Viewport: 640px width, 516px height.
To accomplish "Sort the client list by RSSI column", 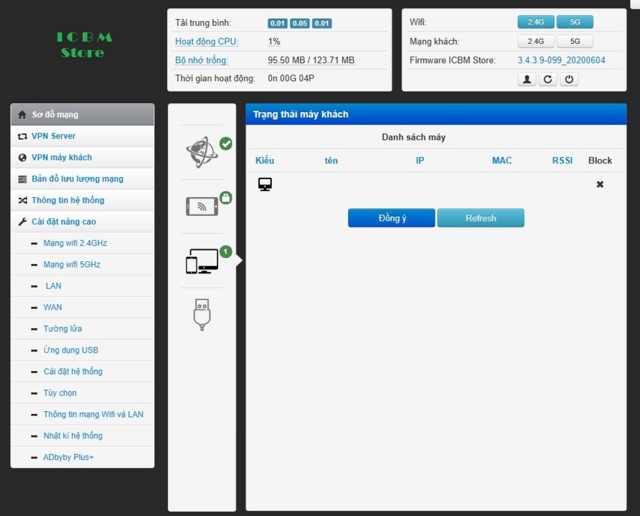I will coord(562,160).
